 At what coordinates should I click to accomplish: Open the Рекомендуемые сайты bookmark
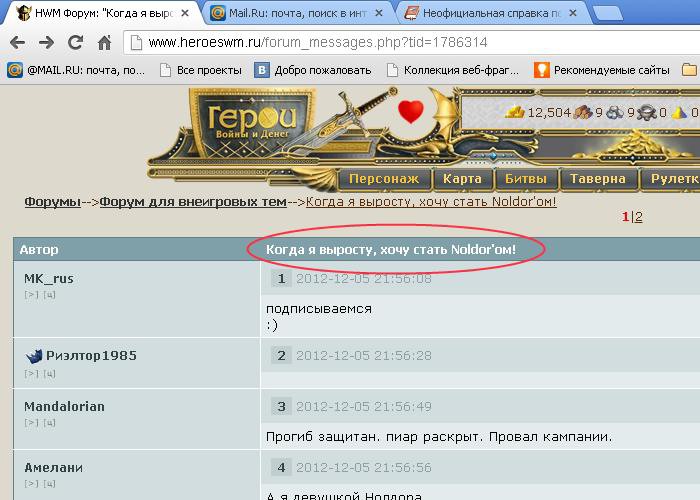[602, 70]
